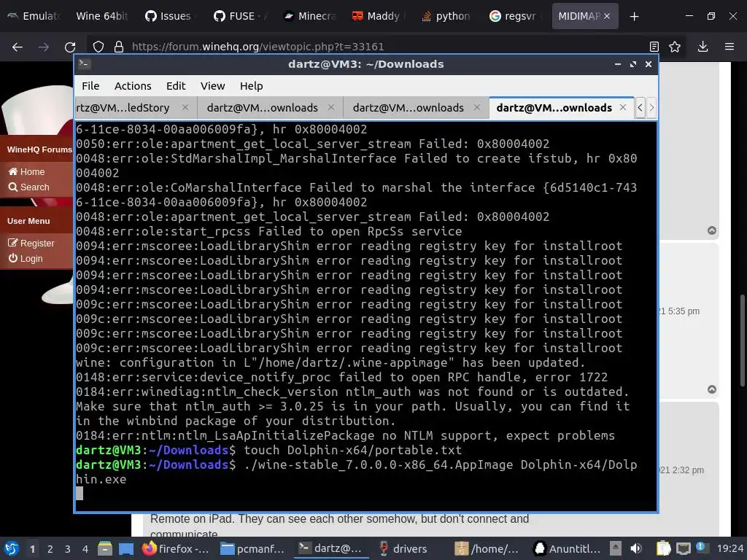Open the Firefox hamburger menu
Image resolution: width=747 pixels, height=560 pixels.
729,47
